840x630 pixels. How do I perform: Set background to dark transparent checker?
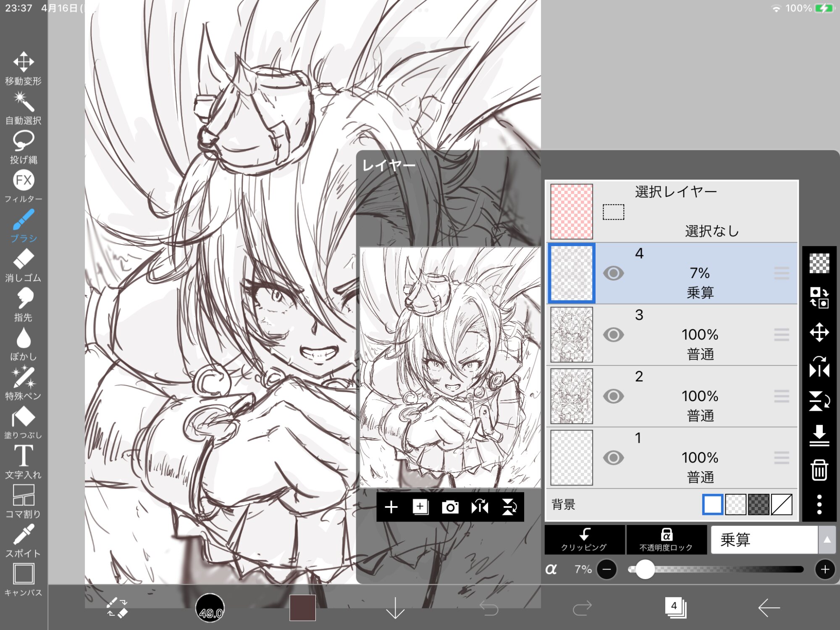pyautogui.click(x=759, y=504)
